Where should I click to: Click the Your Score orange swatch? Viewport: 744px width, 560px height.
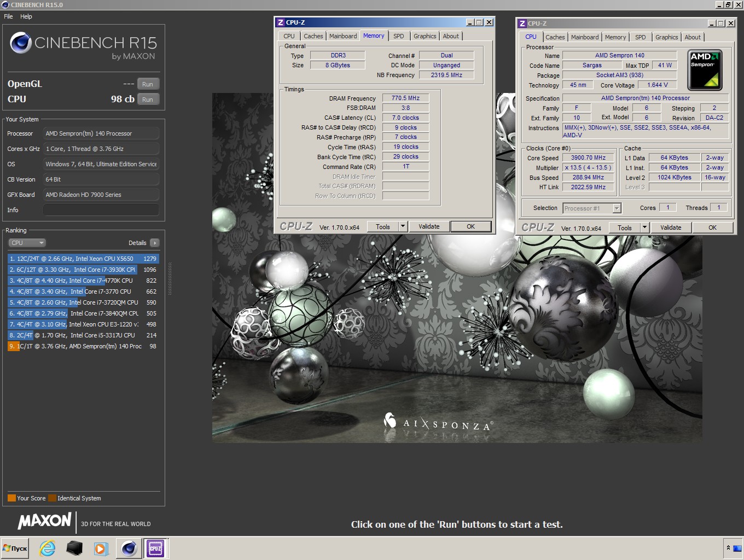tap(11, 498)
